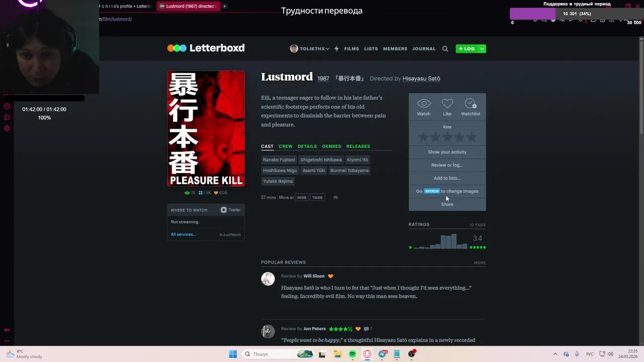Open cast member Hoshikawa Migu
Image resolution: width=644 pixels, height=362 pixels.
280,170
